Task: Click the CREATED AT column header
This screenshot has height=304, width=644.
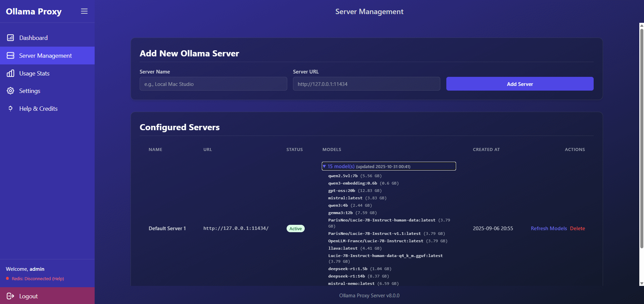Action: point(486,149)
